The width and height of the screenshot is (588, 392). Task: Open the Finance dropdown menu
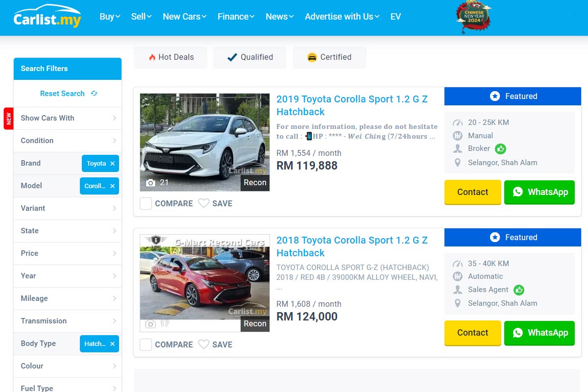[236, 17]
